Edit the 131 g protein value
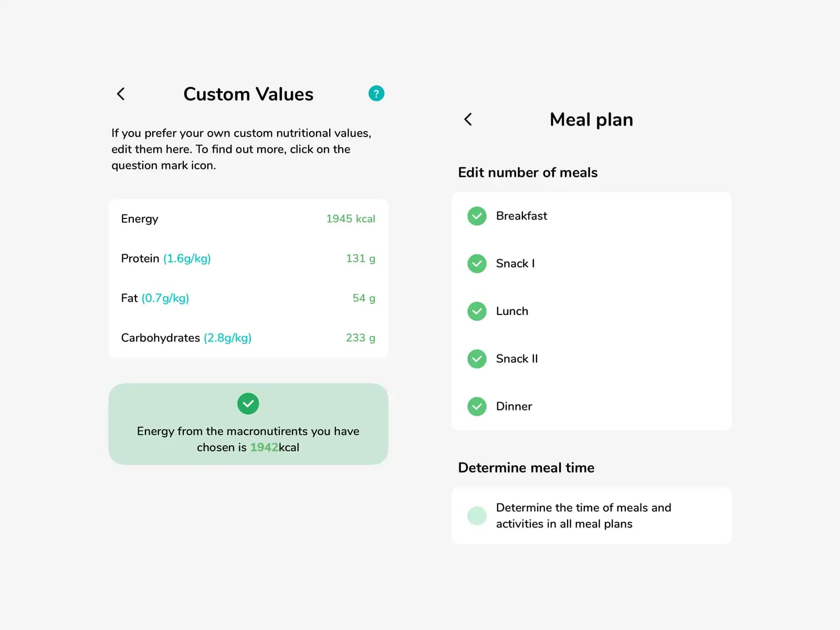 [360, 258]
